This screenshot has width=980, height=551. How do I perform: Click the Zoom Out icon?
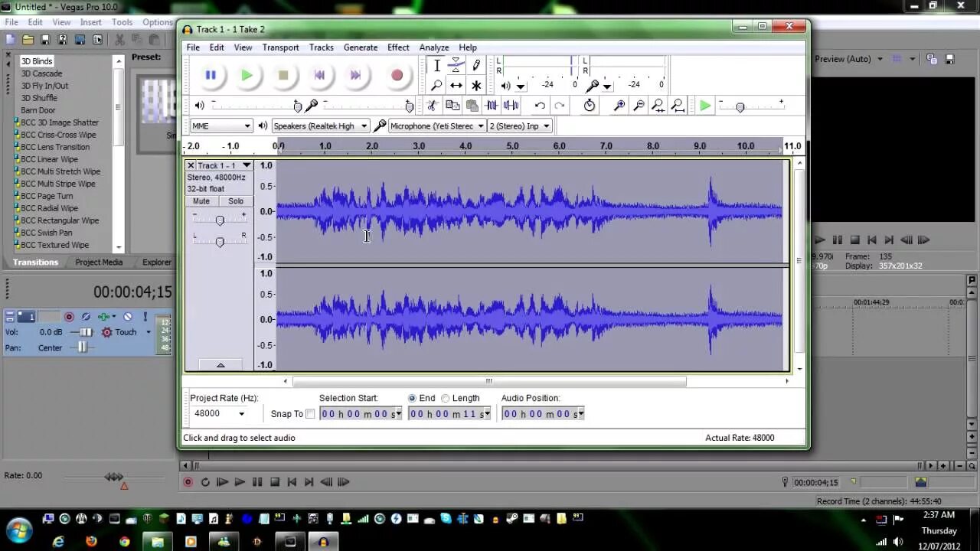639,106
